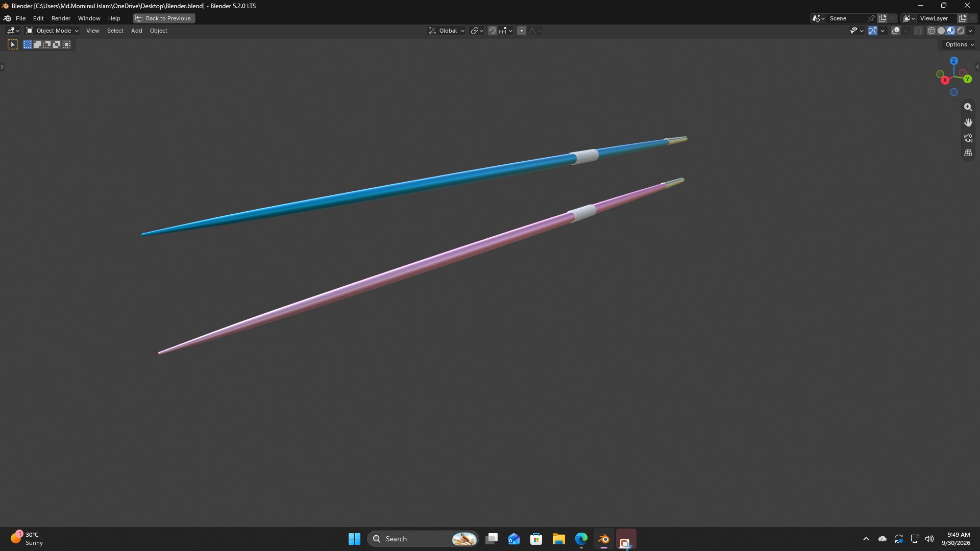Add new ViewLayer with copy icon
Image resolution: width=980 pixels, height=551 pixels.
pos(962,18)
